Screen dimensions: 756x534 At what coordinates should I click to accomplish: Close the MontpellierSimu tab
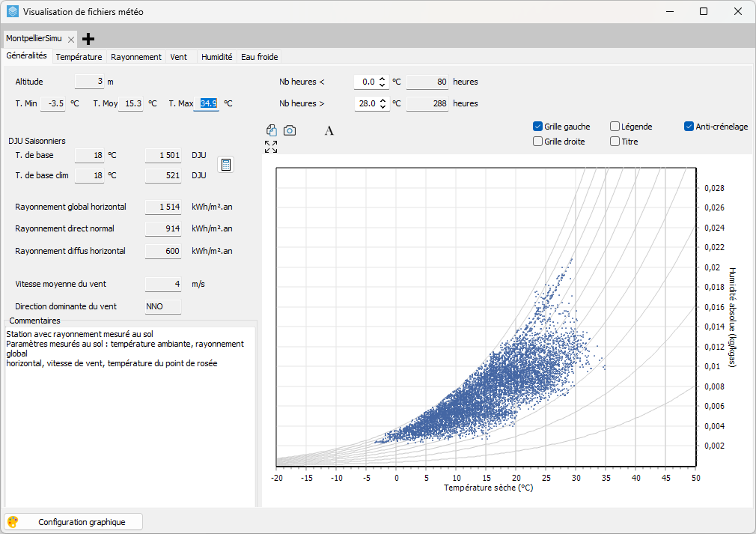(x=71, y=39)
